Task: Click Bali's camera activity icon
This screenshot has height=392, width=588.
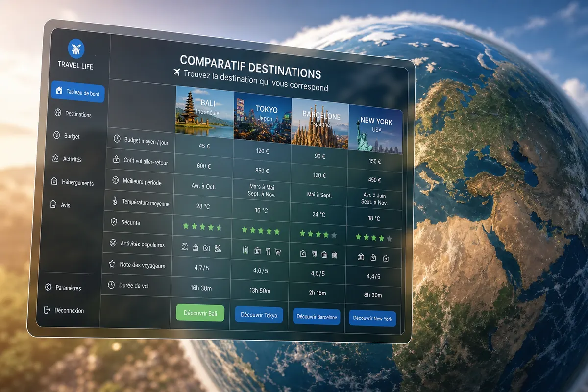Action: (x=206, y=248)
